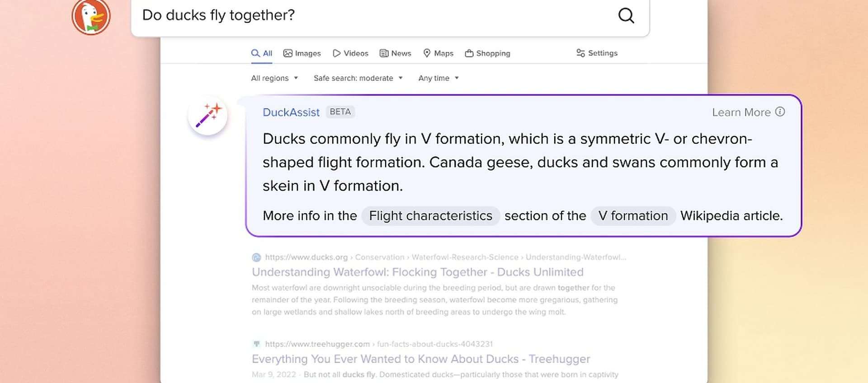Open the Understanding Waterfowl: Flocking Together result
868x383 pixels.
(417, 272)
